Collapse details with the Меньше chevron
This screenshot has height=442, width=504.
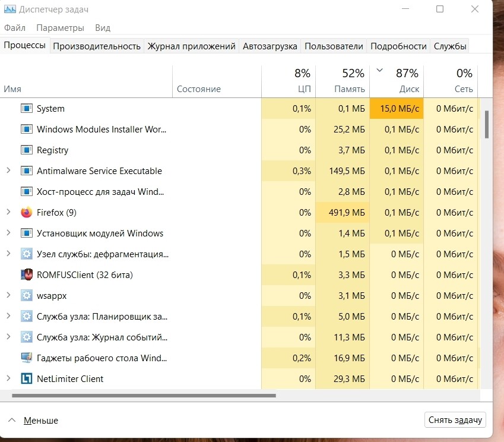pyautogui.click(x=12, y=420)
